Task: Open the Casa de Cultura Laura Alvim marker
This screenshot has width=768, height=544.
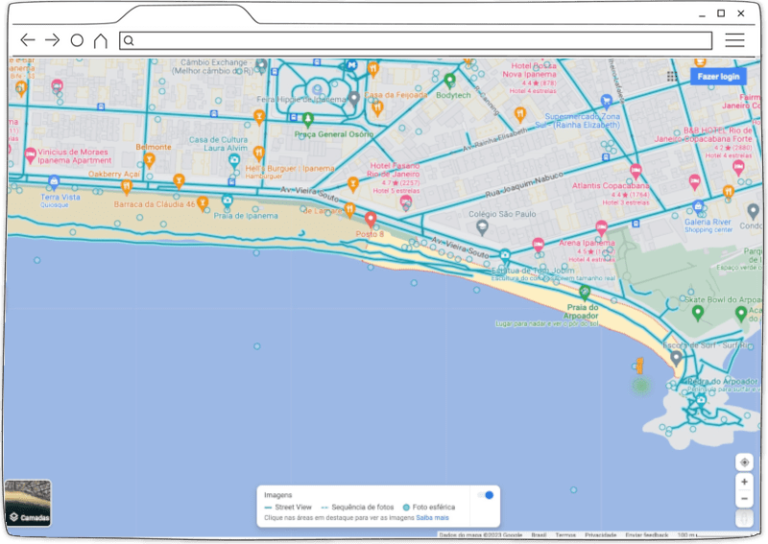Action: pos(234,160)
